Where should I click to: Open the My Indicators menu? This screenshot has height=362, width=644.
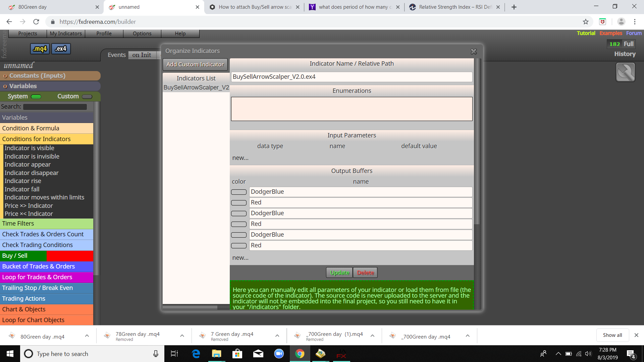[x=66, y=34]
